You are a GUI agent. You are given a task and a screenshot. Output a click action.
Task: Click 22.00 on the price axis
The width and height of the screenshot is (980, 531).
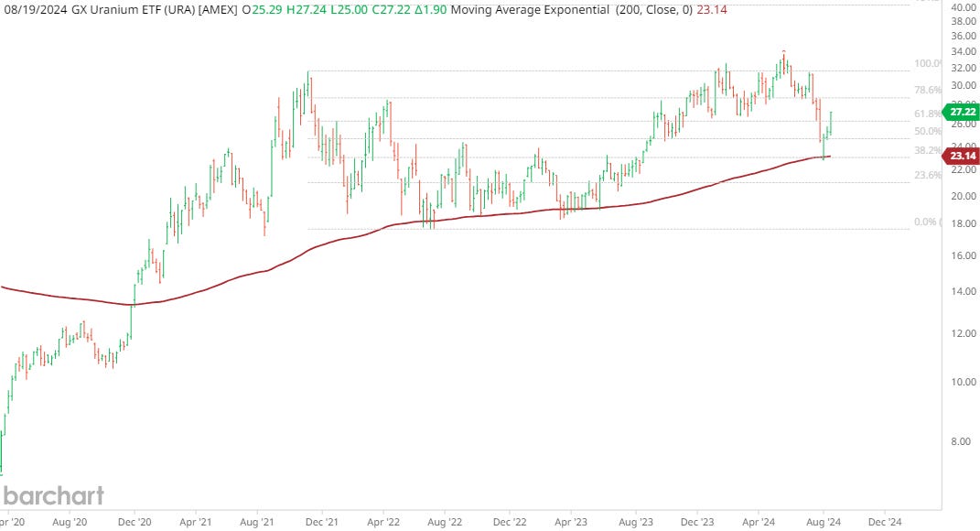964,169
